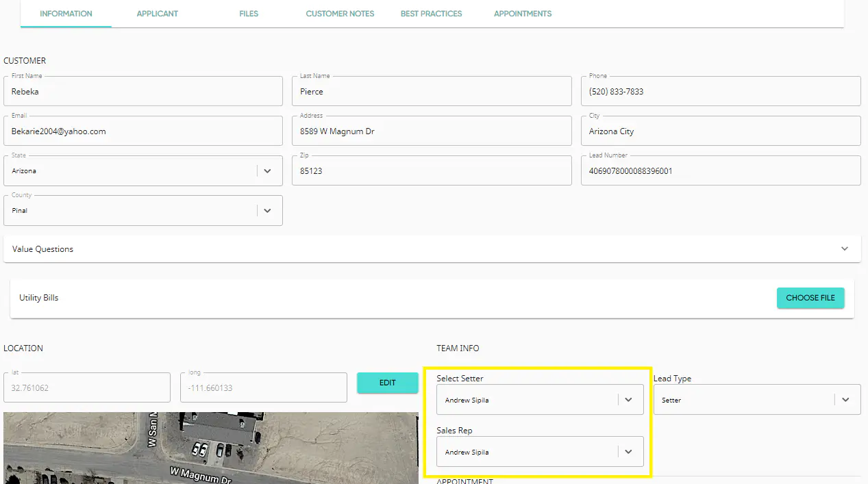Click the Zip field showing 85123

[432, 170]
